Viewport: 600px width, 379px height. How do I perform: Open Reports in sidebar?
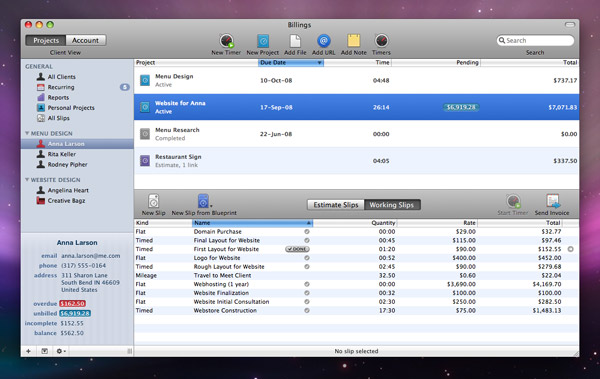coord(58,98)
